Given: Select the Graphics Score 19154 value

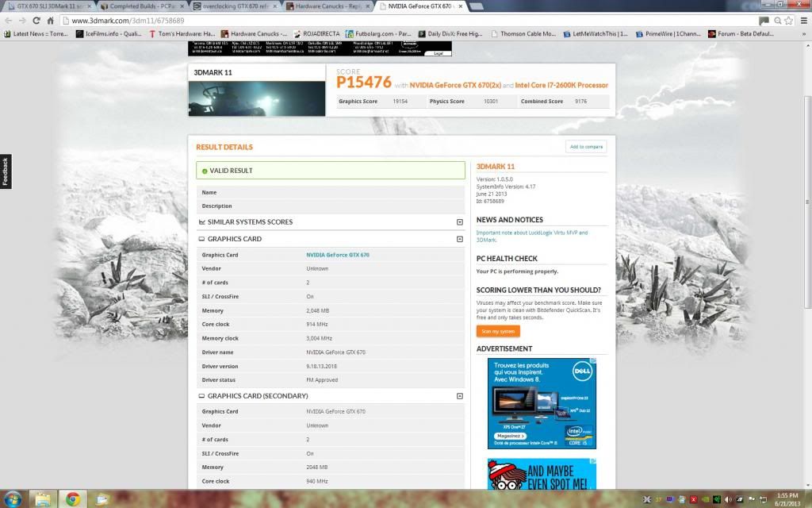Looking at the screenshot, I should [x=400, y=102].
